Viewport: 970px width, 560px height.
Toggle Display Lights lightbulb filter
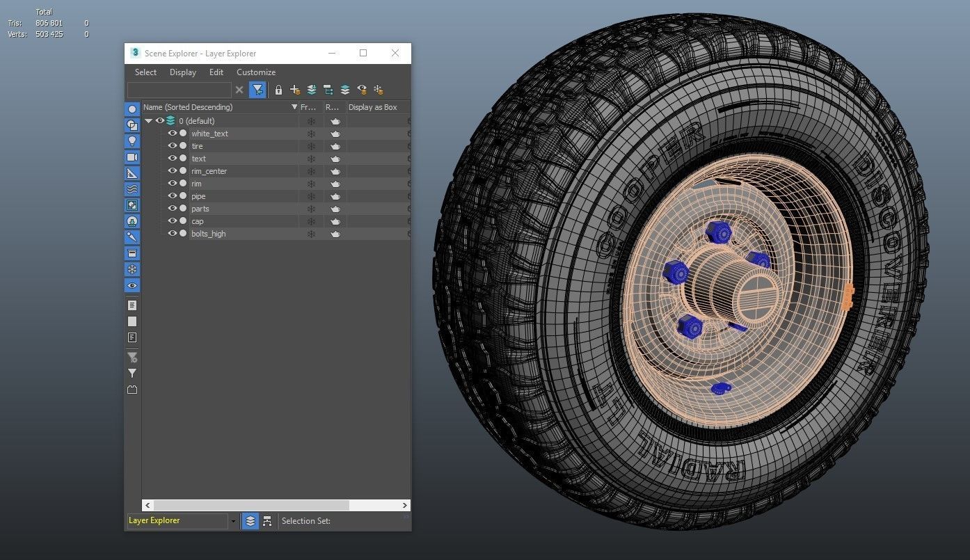coord(132,141)
